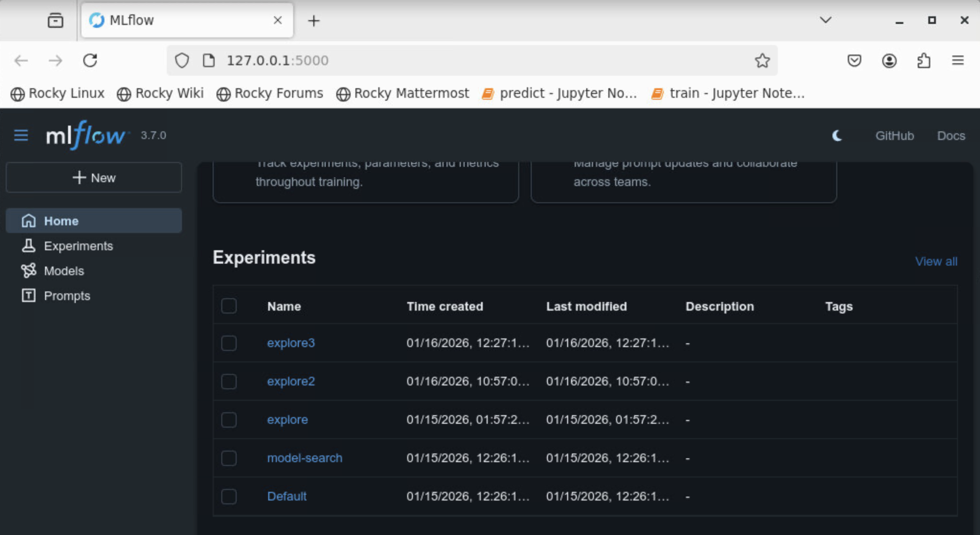Viewport: 980px width, 535px height.
Task: Open the explore3 experiment
Action: click(x=291, y=343)
